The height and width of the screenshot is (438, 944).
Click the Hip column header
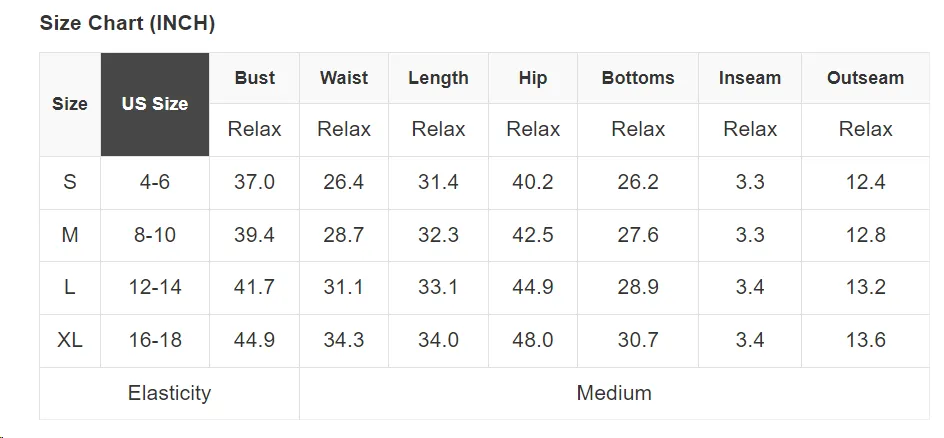(x=533, y=78)
